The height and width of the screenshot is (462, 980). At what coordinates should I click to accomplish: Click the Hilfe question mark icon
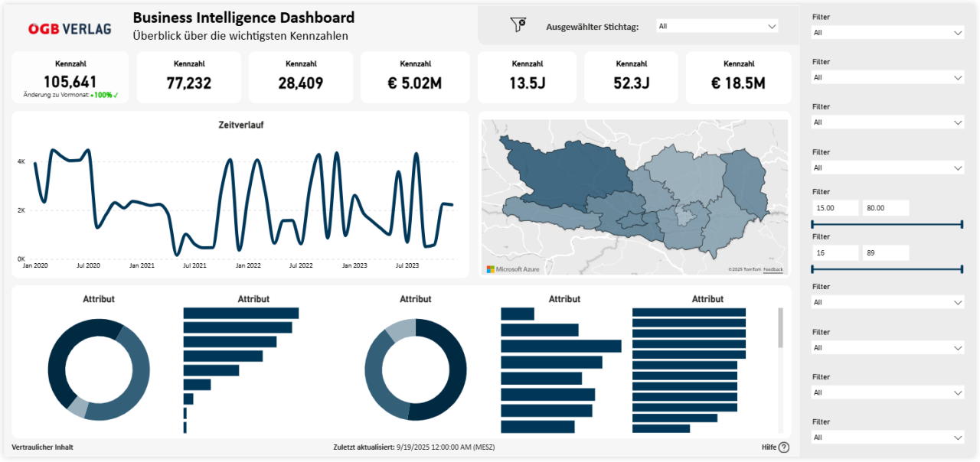783,447
